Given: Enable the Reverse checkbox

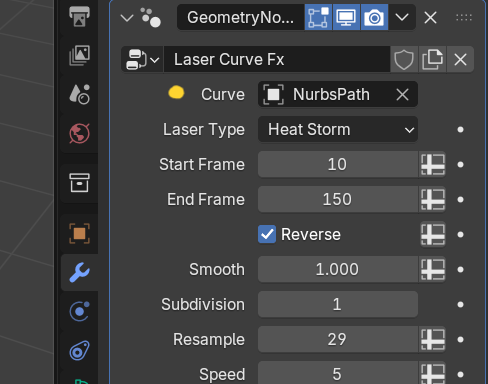Looking at the screenshot, I should (267, 234).
